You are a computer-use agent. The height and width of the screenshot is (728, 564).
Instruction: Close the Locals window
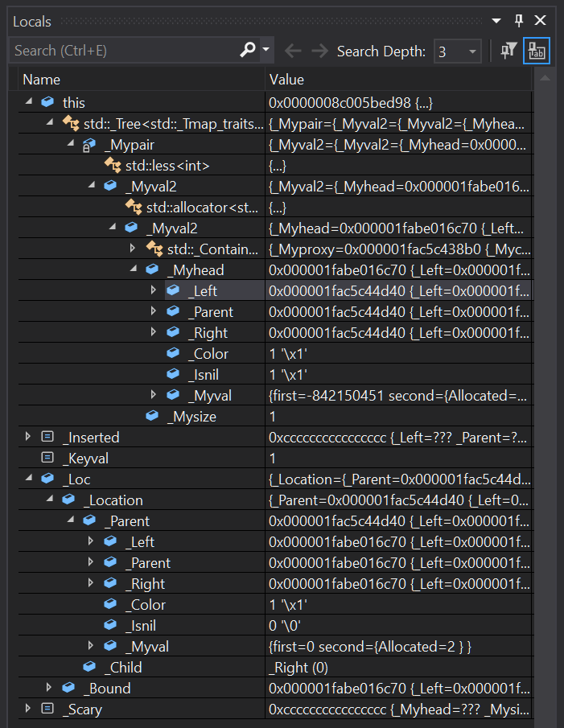541,20
